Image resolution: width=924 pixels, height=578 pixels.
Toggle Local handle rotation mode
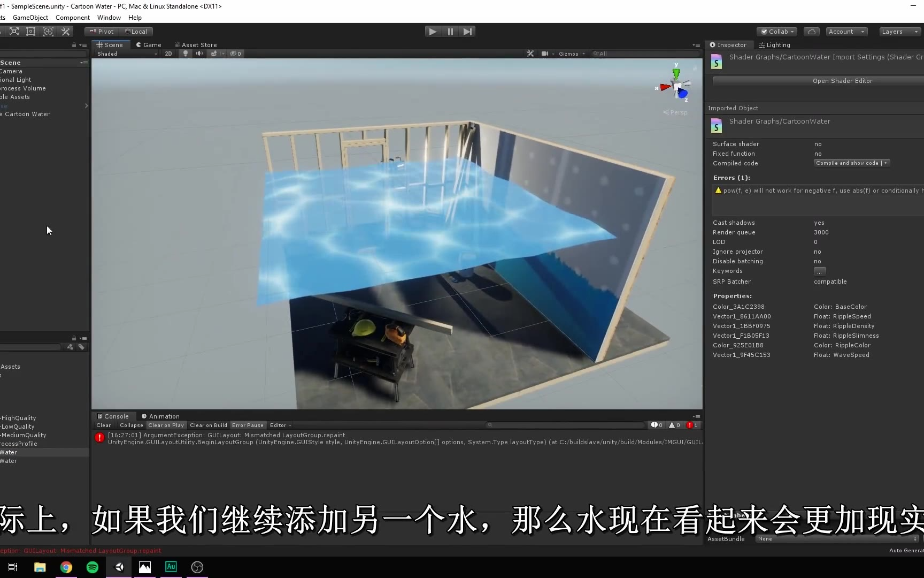pos(136,32)
